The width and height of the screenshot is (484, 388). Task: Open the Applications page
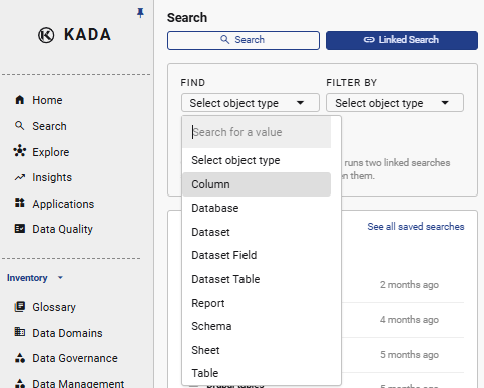[63, 204]
